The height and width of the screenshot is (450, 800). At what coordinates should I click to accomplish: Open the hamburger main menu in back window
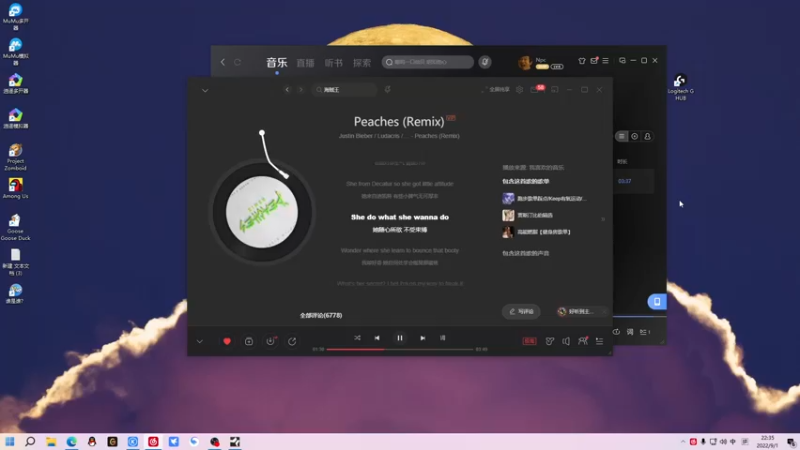click(606, 61)
